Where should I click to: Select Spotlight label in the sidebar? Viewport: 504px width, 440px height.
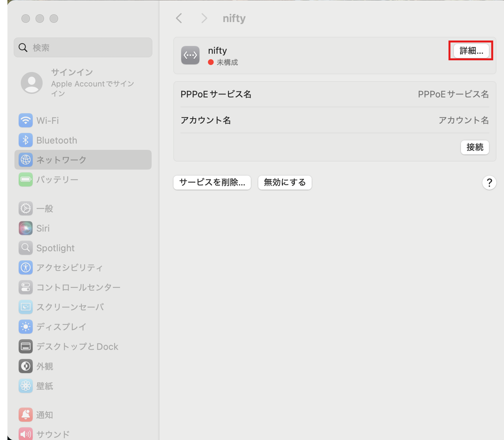tap(55, 248)
